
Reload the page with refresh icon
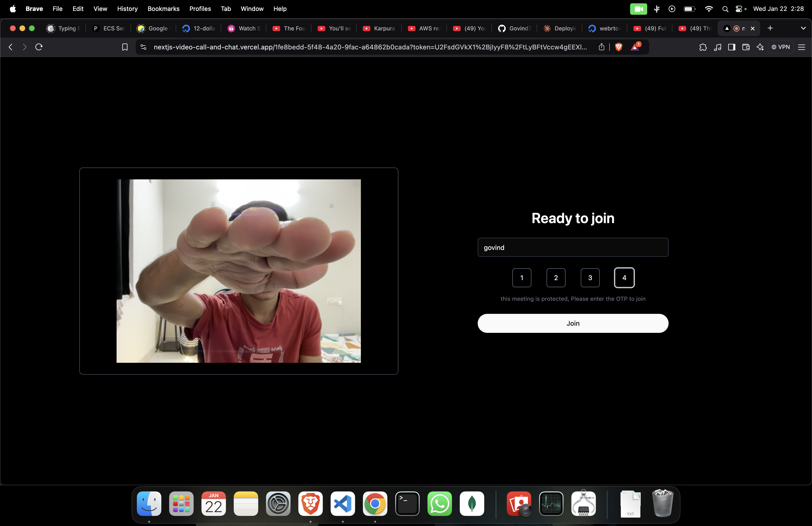click(x=39, y=47)
